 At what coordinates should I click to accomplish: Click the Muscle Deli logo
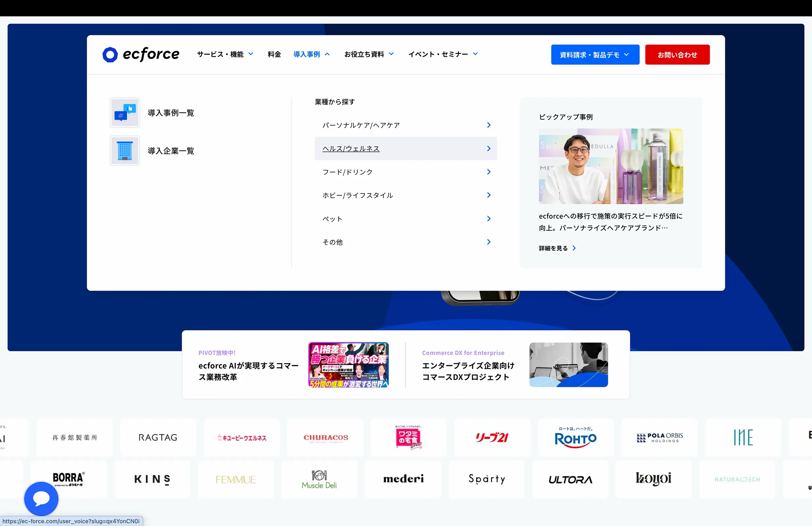tap(319, 479)
